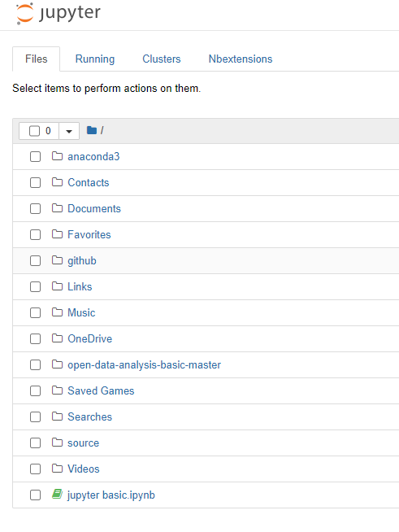This screenshot has height=532, width=399.
Task: Check the box next to source folder
Action: click(x=35, y=443)
